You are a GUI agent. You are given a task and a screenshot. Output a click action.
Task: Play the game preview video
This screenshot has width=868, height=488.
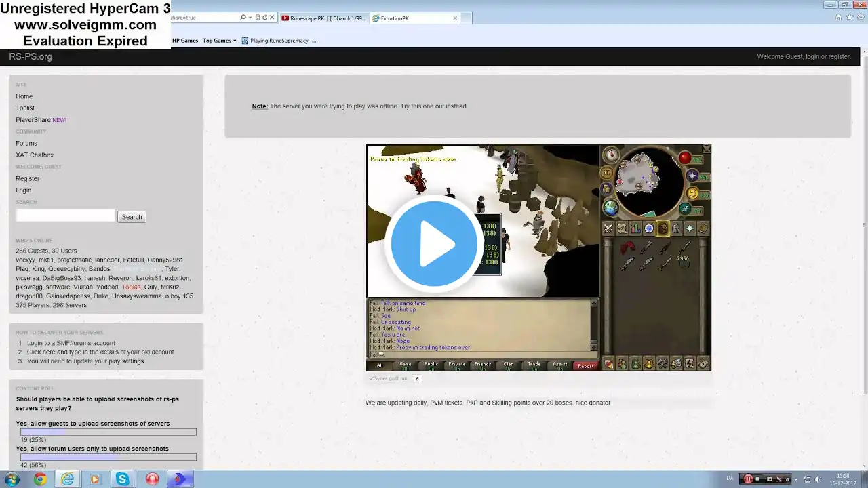click(434, 243)
